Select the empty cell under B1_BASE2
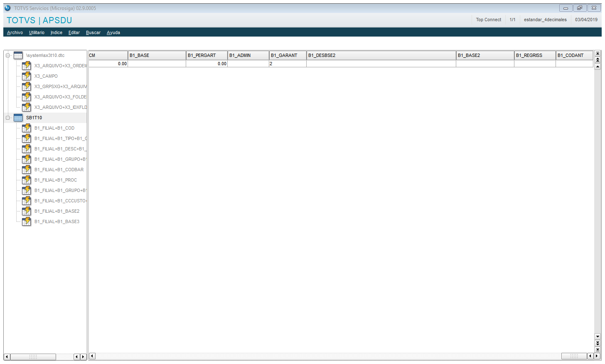Image resolution: width=605 pixels, height=364 pixels. click(485, 64)
